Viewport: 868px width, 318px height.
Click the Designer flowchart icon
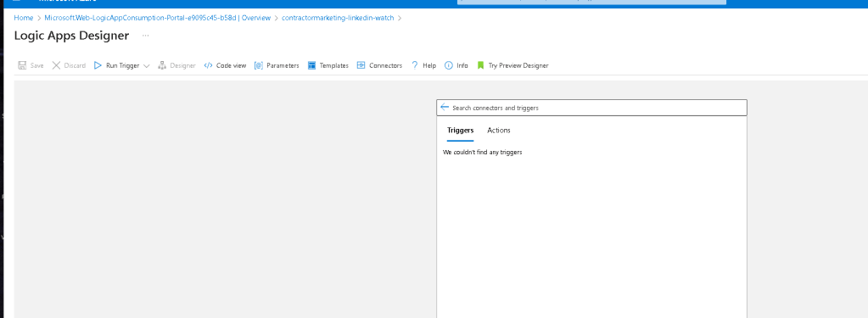tap(162, 65)
